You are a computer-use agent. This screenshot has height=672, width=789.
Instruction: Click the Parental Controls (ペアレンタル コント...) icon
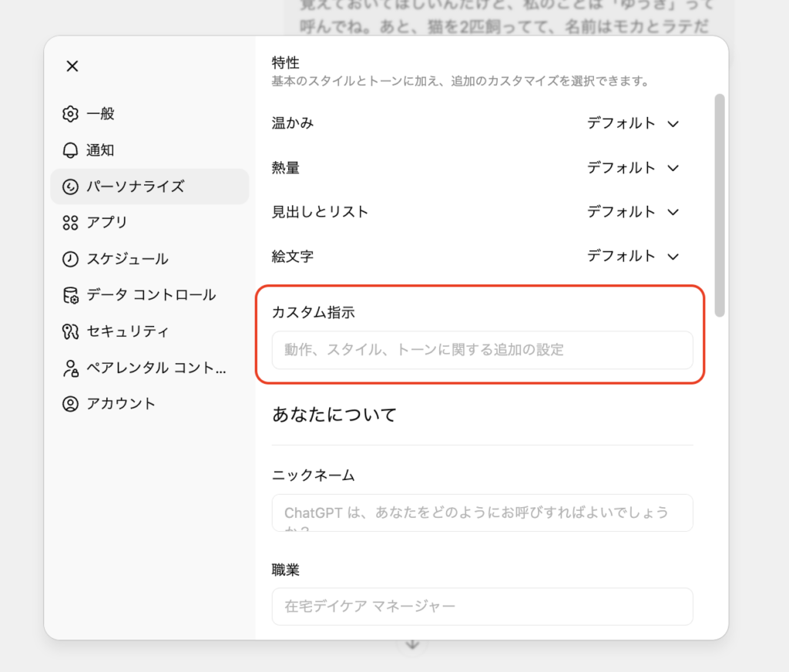coord(70,368)
